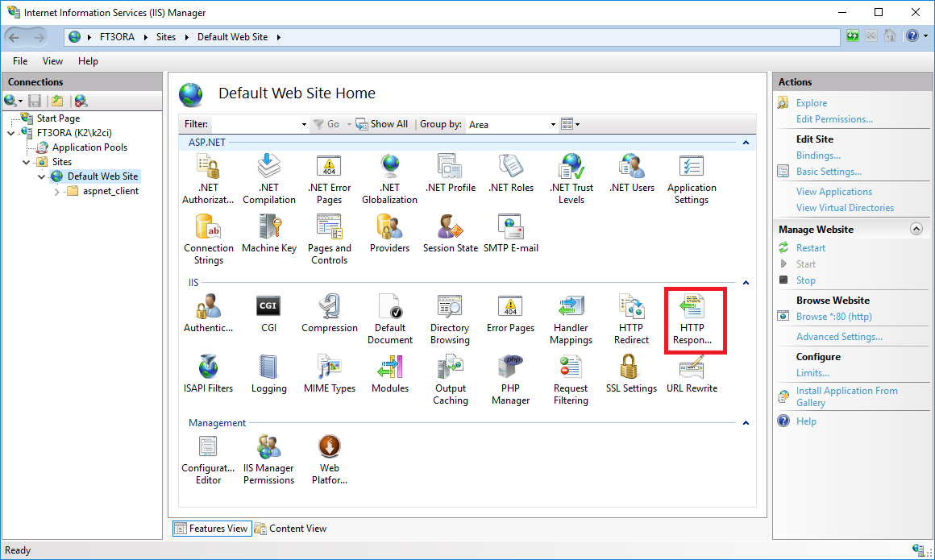Open .NET Error Pages feature

pos(329,178)
